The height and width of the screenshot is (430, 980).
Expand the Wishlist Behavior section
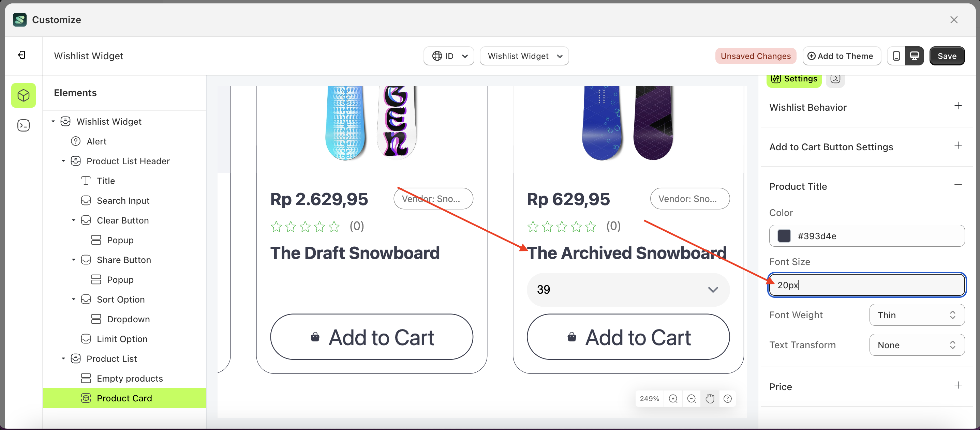coord(957,106)
